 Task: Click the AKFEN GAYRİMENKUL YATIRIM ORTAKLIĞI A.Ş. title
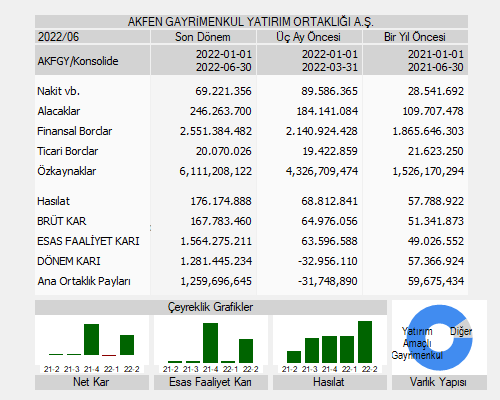[x=251, y=22]
